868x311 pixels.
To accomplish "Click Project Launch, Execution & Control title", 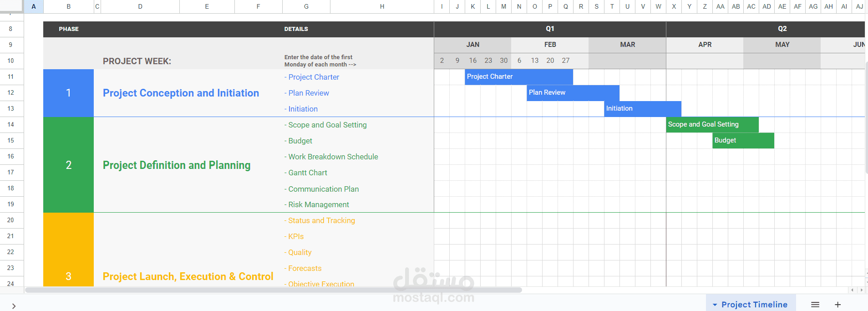I will click(x=188, y=276).
